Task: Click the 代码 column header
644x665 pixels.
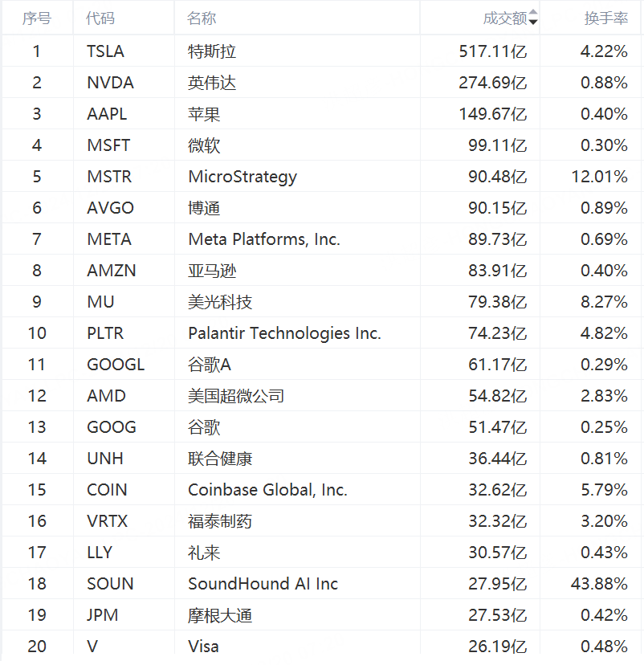Action: (101, 18)
